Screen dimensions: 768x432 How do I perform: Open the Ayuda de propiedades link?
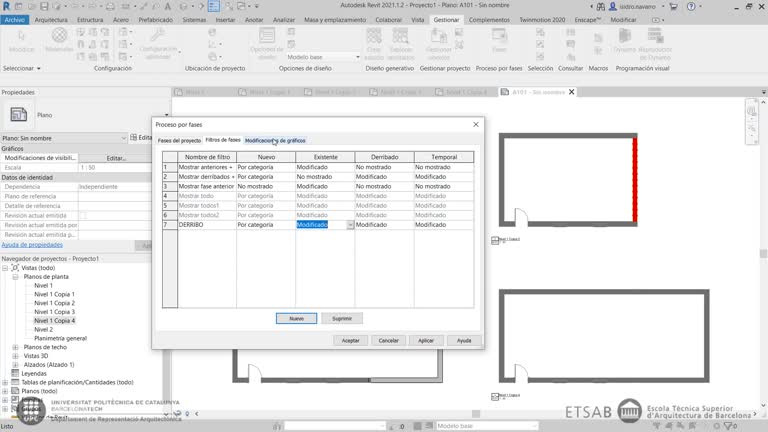pos(32,244)
